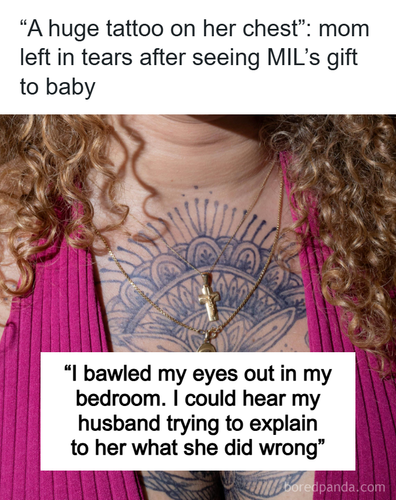
Task: Open the headline about the huge chest tattoo
Action: [x=195, y=58]
